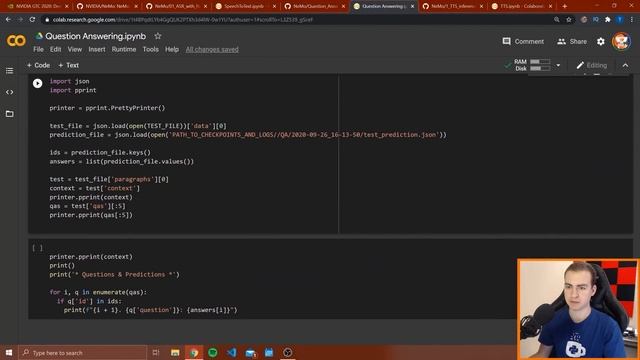Add a new text cell

68,65
